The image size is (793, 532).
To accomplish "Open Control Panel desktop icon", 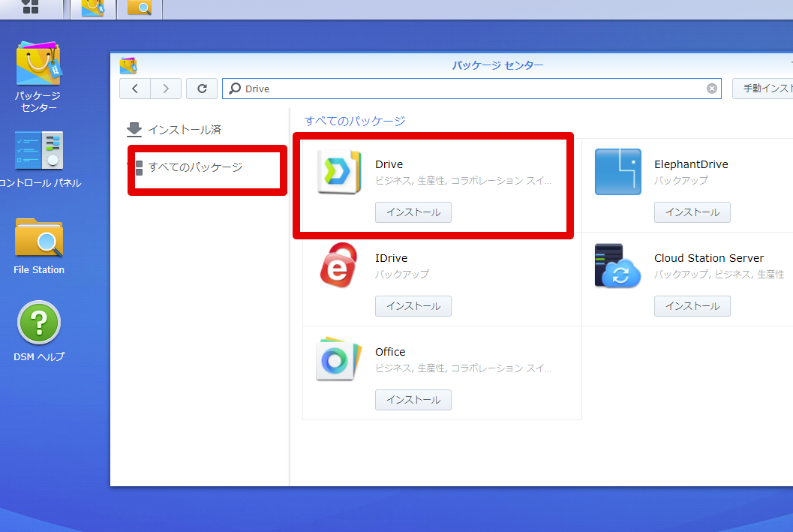I will pyautogui.click(x=40, y=159).
